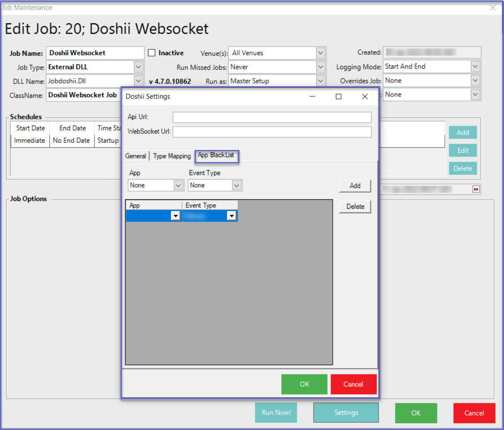
Task: Click Delete in Doshii Settings
Action: (355, 206)
